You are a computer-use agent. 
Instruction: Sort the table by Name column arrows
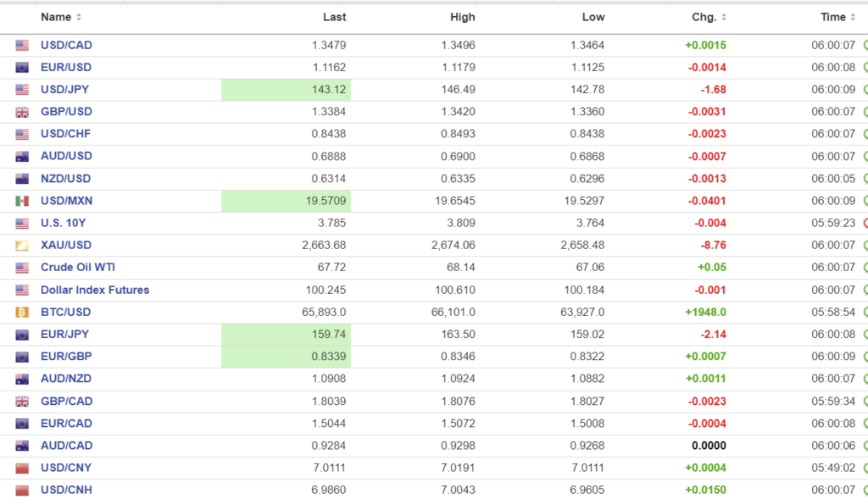click(x=79, y=18)
